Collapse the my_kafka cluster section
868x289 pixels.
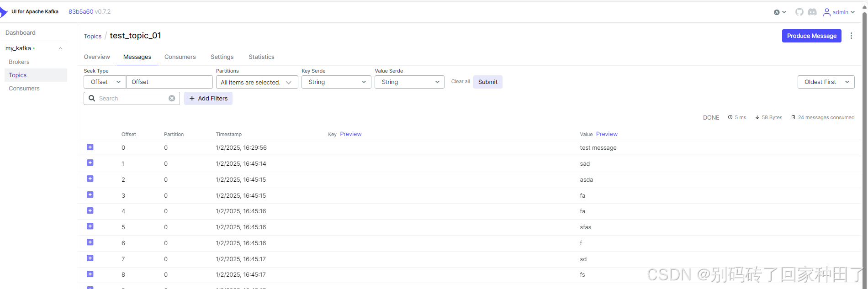pos(60,48)
